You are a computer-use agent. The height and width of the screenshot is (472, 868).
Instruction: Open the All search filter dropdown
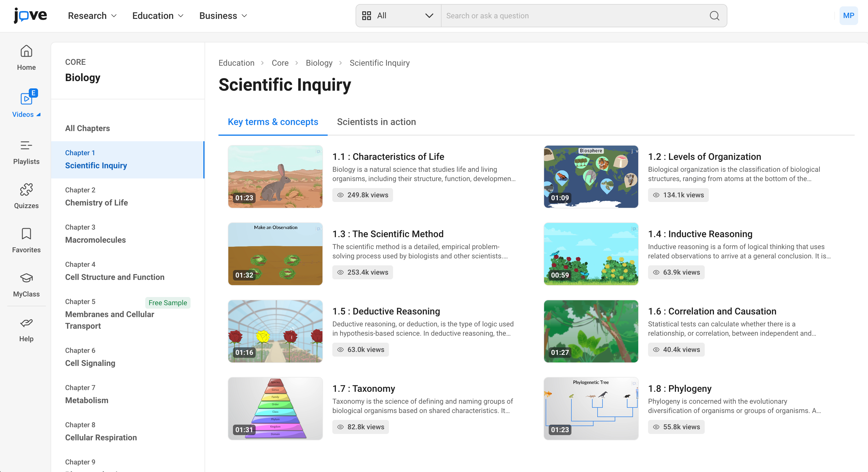(398, 15)
